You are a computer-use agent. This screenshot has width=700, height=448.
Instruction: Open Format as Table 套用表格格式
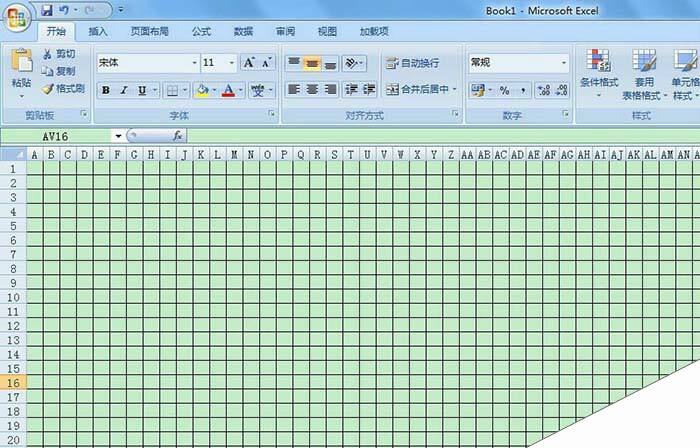(644, 74)
